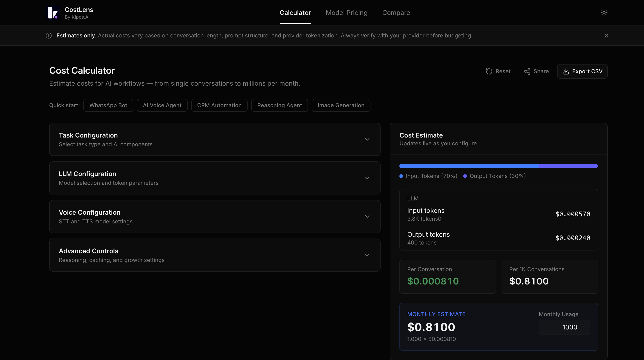Click the CostLens logo icon
This screenshot has width=644, height=360.
coord(53,13)
